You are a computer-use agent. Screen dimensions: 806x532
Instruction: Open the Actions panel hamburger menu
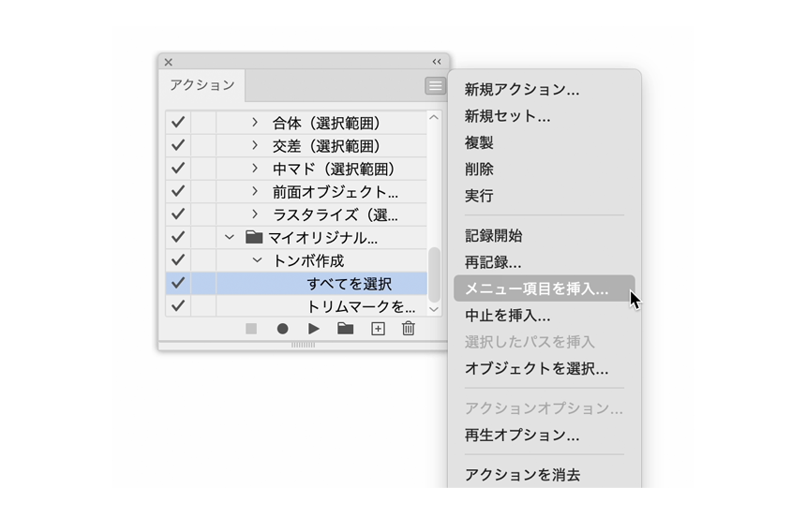pyautogui.click(x=435, y=86)
